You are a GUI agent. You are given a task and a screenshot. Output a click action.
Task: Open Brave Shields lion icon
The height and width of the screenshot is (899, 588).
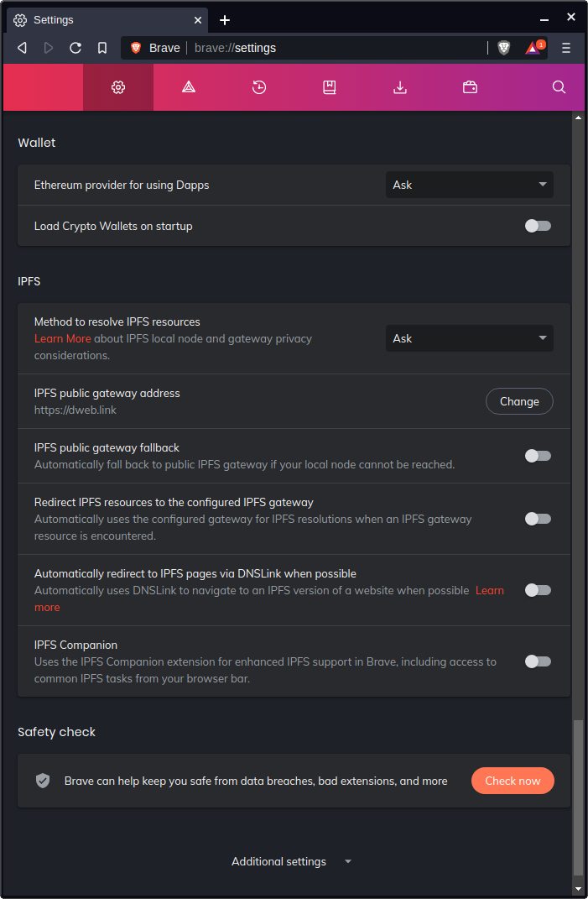[x=503, y=48]
